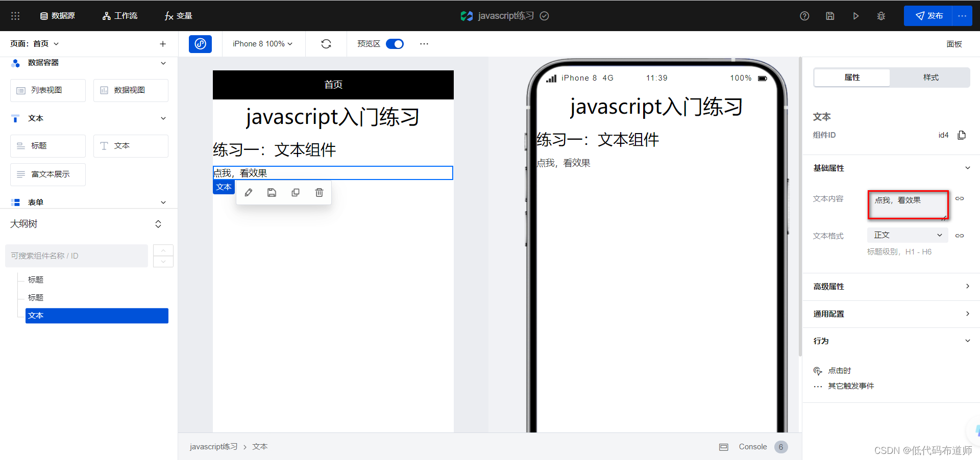Open the 工作流 workflow menu
Viewport: 980px width, 460px height.
point(120,16)
